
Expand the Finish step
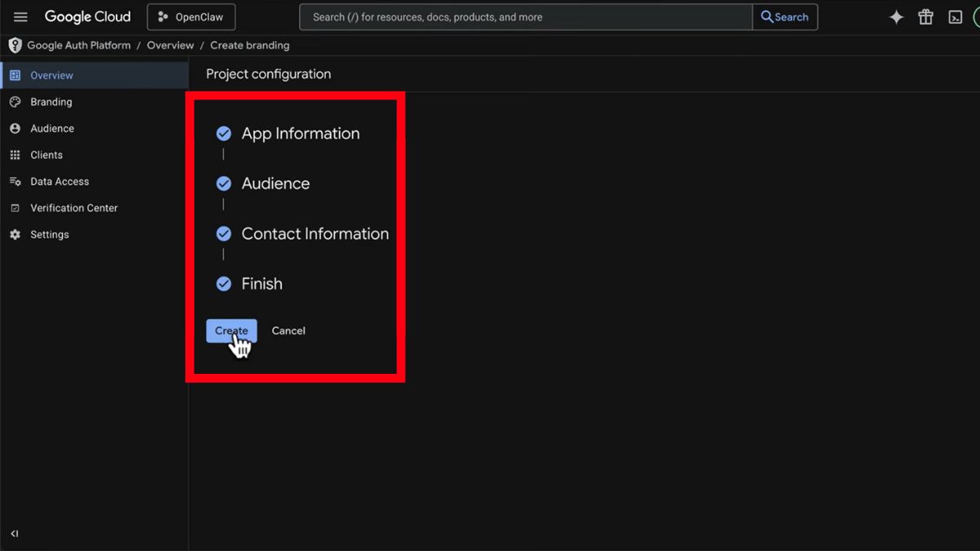pos(261,284)
